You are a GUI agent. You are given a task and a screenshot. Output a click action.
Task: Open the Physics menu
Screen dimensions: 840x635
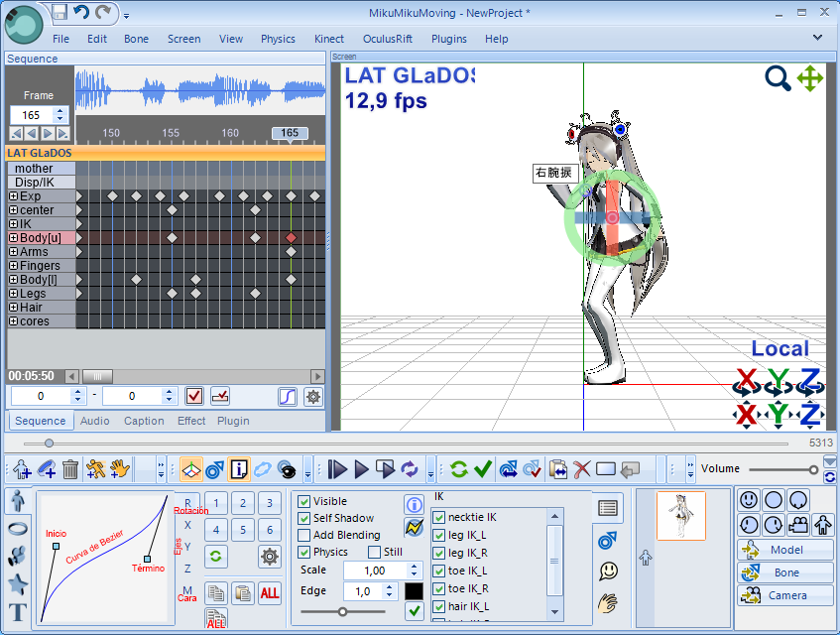coord(278,39)
